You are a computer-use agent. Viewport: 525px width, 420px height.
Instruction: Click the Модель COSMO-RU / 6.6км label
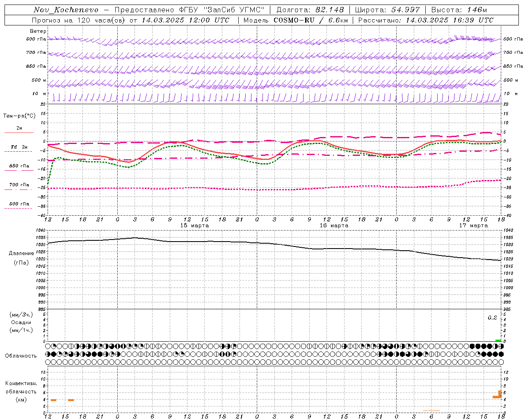coord(295,20)
